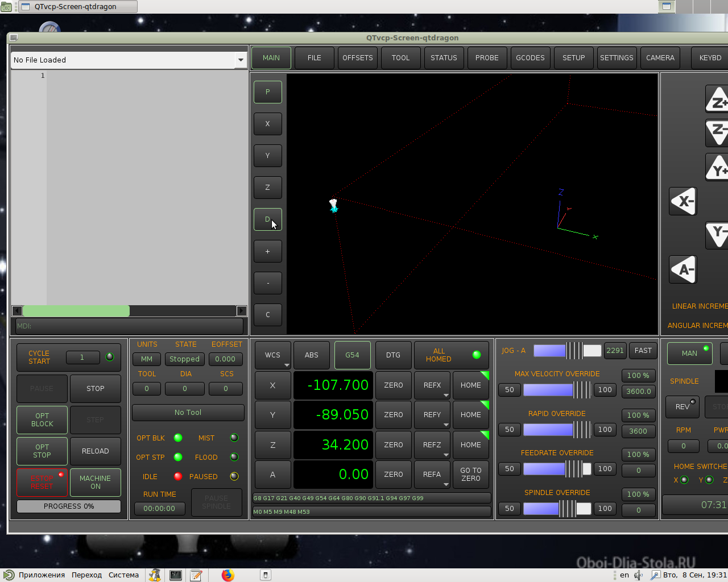Screen dimensions: 728x582
Task: Toggle spindle REV direction
Action: [x=682, y=406]
